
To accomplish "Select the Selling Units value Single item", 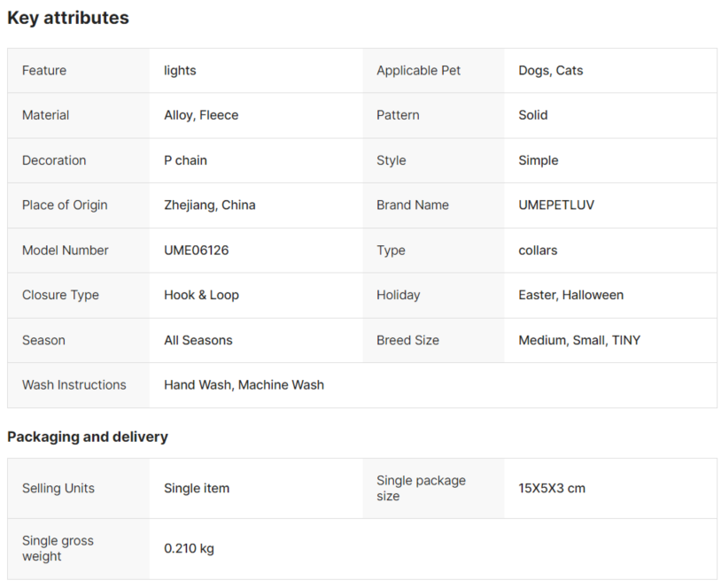I will [x=197, y=488].
